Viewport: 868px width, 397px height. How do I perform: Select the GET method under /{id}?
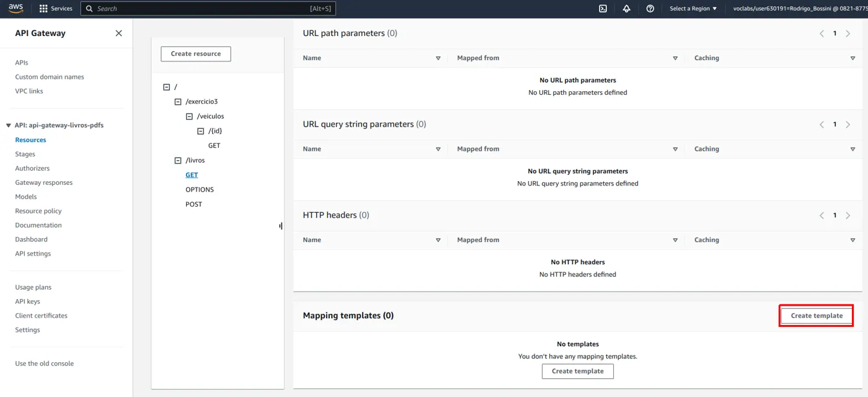214,146
